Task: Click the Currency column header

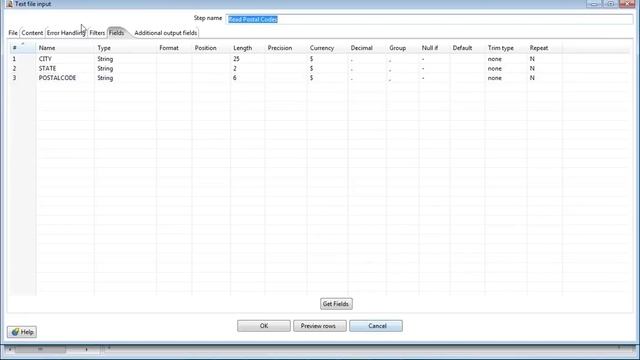Action: [x=327, y=48]
